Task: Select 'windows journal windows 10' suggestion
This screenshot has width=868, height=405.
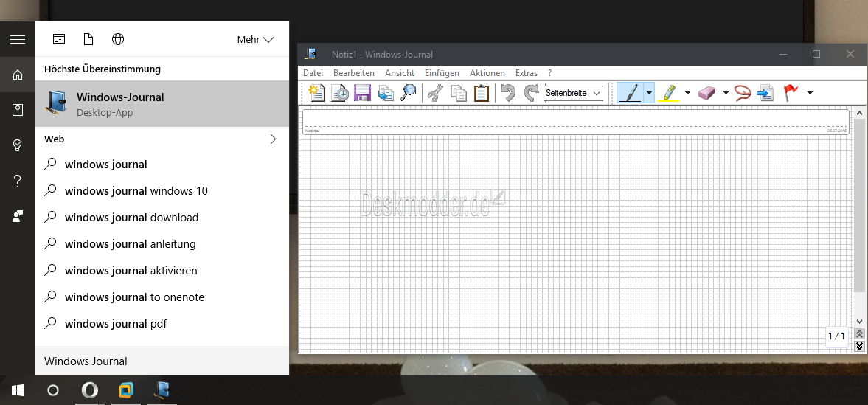Action: coord(162,190)
